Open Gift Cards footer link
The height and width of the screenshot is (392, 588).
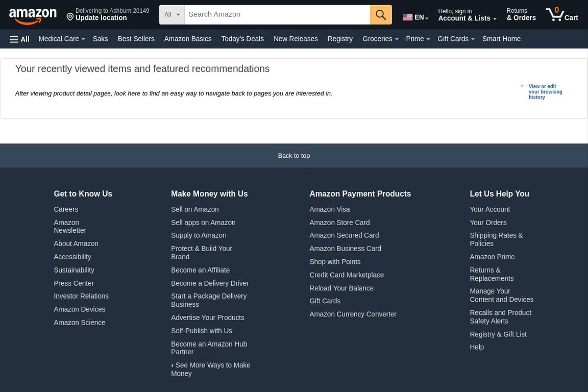coord(325,301)
